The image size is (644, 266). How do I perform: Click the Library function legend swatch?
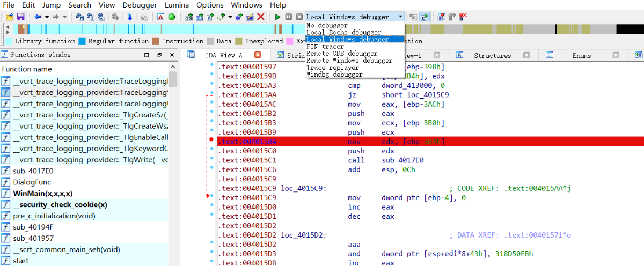(x=9, y=41)
